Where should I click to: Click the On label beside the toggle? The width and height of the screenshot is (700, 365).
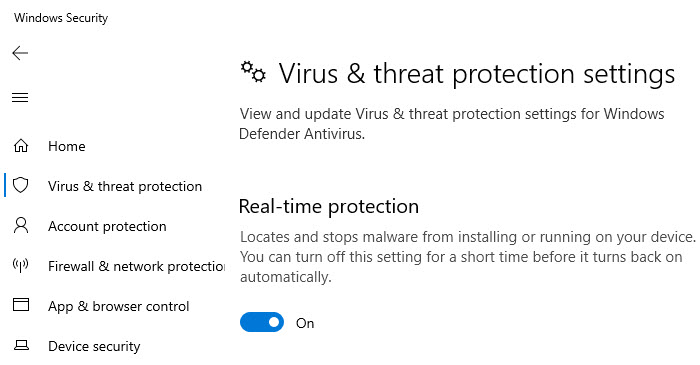305,323
